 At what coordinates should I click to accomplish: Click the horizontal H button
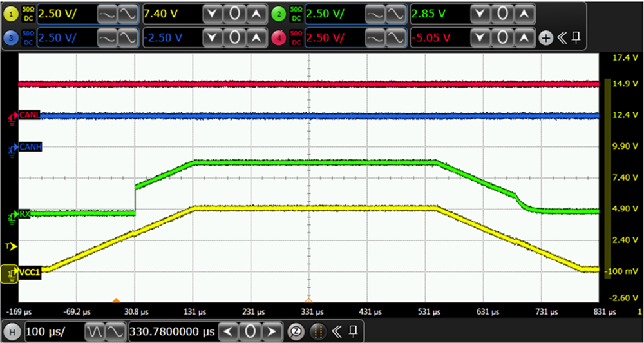pos(11,332)
